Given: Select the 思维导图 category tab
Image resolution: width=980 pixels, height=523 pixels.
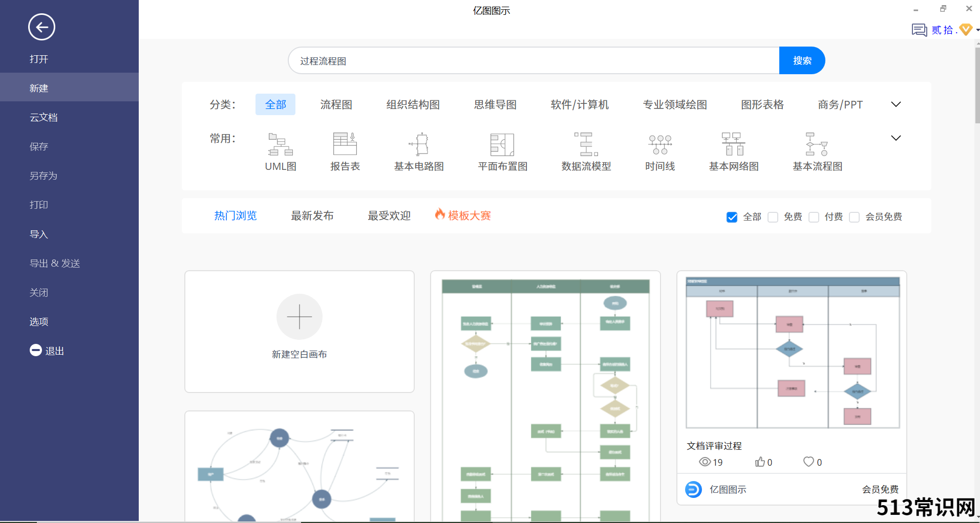Looking at the screenshot, I should (x=495, y=104).
